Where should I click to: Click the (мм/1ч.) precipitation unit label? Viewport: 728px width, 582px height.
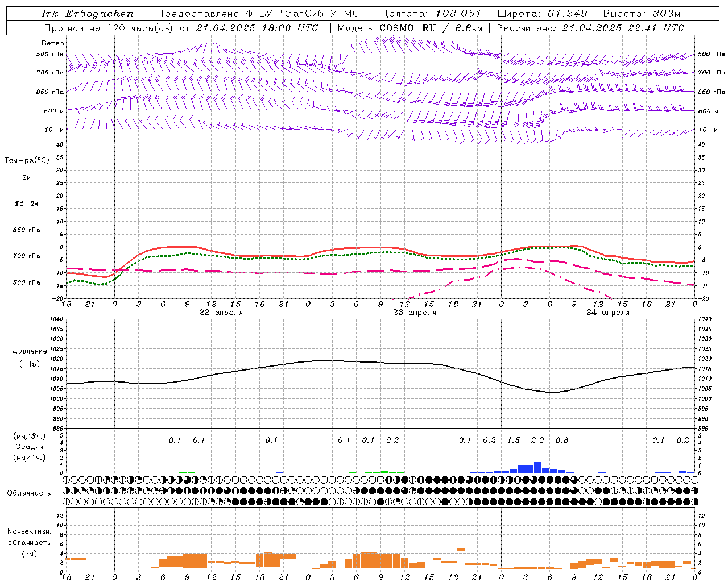click(x=29, y=458)
